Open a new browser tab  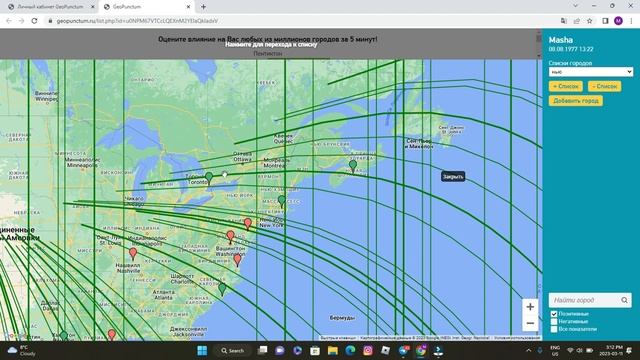pos(203,7)
